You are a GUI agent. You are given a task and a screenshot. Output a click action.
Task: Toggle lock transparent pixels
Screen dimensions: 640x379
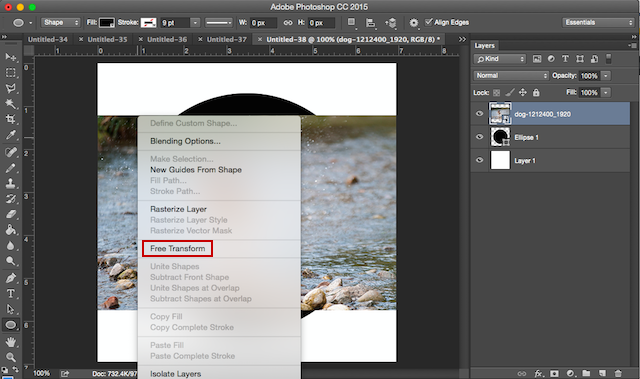click(x=496, y=93)
